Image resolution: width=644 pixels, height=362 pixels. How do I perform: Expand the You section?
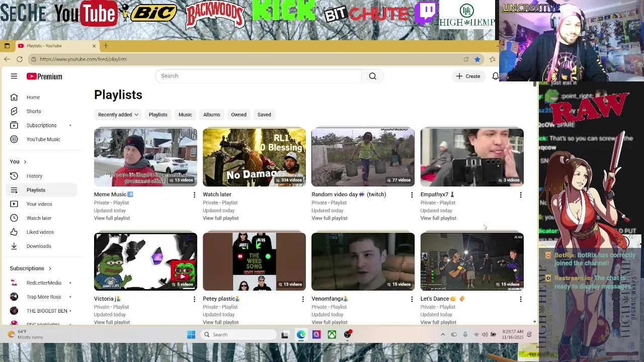click(18, 162)
